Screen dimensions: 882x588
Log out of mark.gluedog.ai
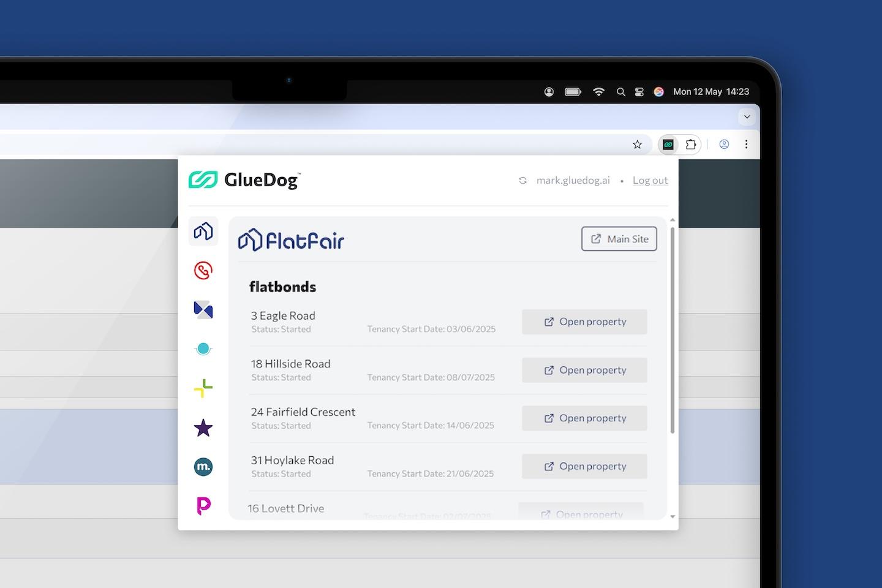(650, 180)
